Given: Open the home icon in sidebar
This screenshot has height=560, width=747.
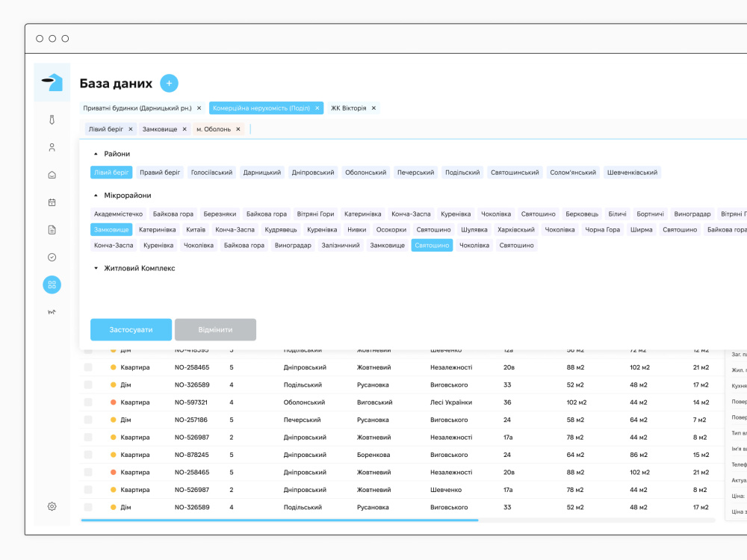Looking at the screenshot, I should (x=52, y=175).
